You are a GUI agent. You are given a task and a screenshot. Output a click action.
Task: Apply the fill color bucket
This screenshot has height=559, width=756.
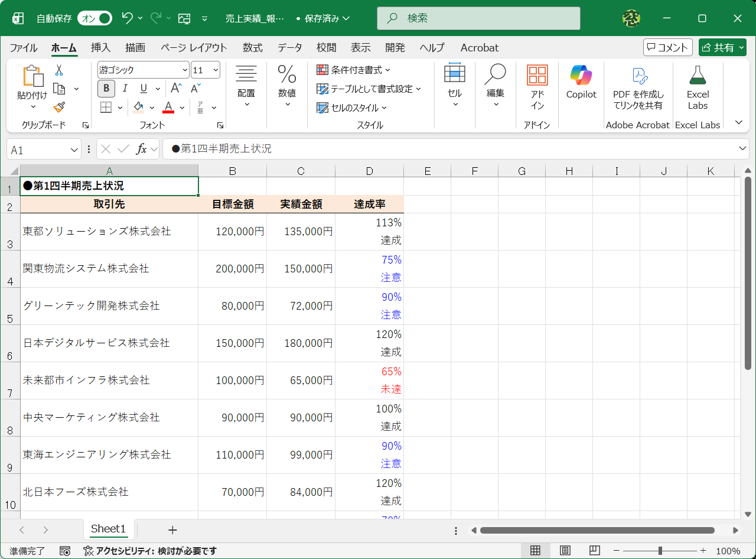click(139, 108)
